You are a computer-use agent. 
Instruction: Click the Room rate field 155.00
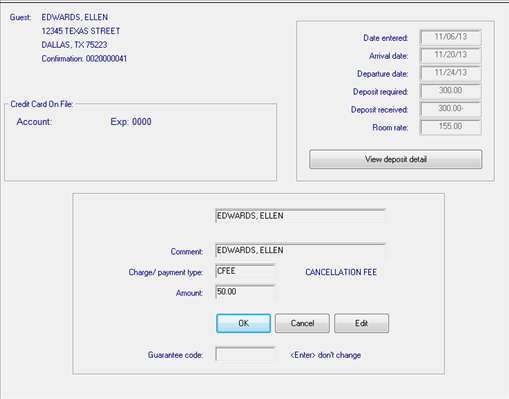point(450,127)
